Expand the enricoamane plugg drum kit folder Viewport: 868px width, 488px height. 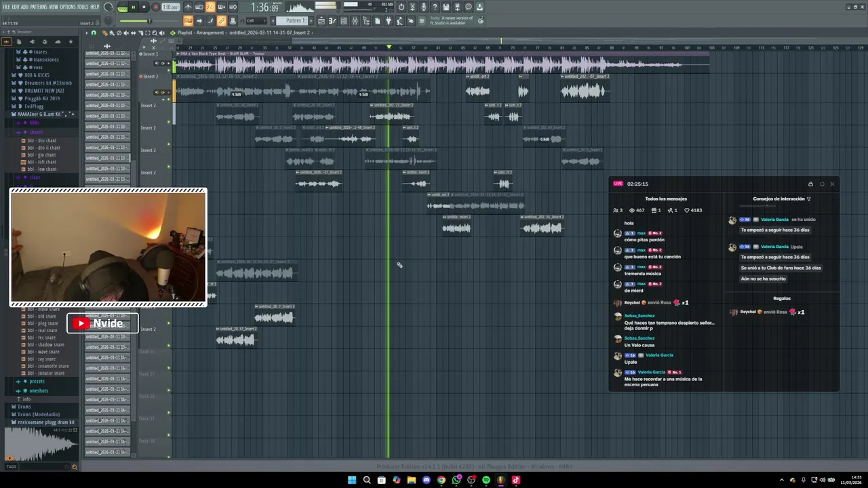[x=46, y=422]
